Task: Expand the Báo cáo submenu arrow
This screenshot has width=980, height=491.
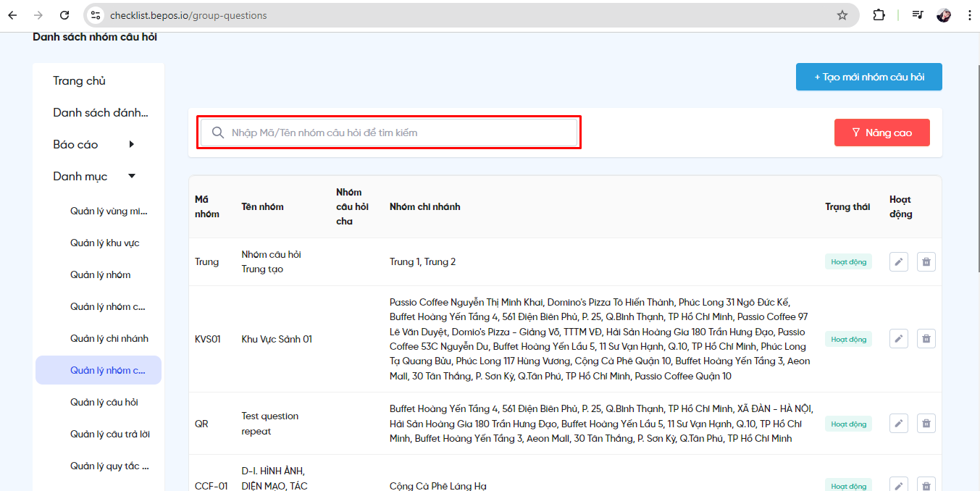Action: [x=131, y=144]
